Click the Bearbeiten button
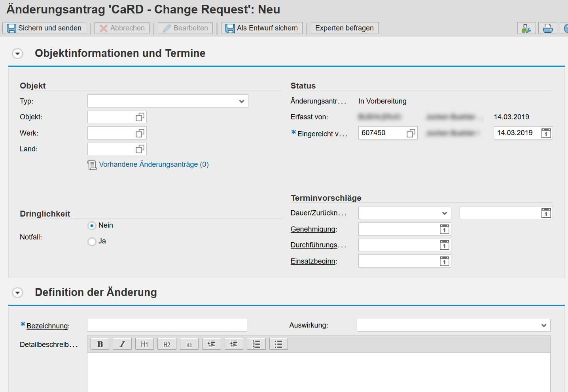 click(x=185, y=28)
